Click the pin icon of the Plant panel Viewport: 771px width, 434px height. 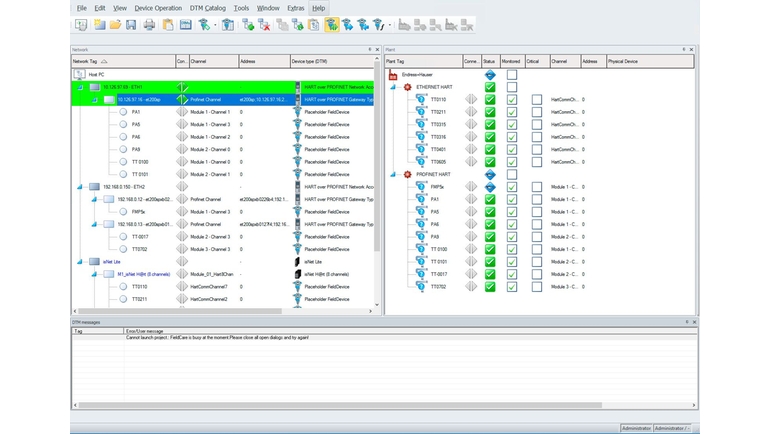pyautogui.click(x=683, y=50)
